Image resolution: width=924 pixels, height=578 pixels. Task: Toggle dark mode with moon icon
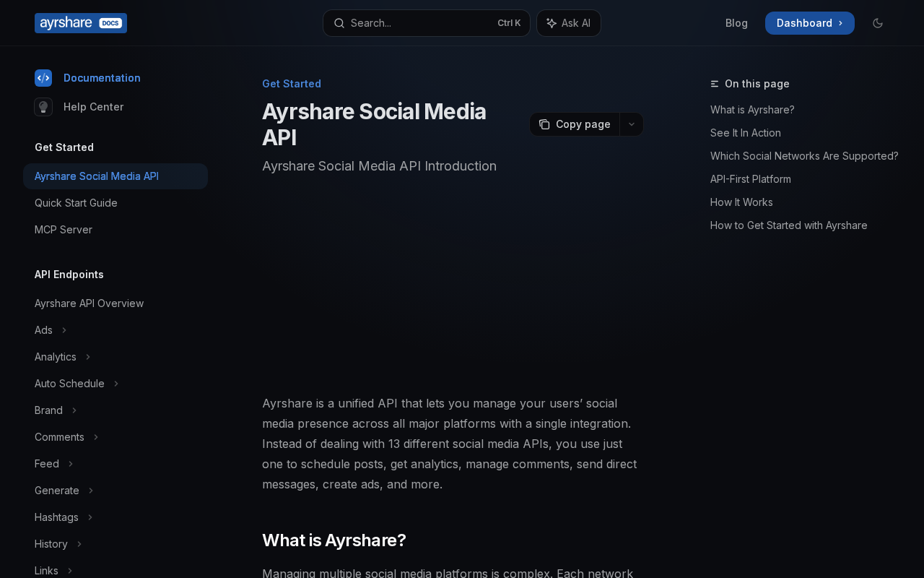tap(878, 23)
